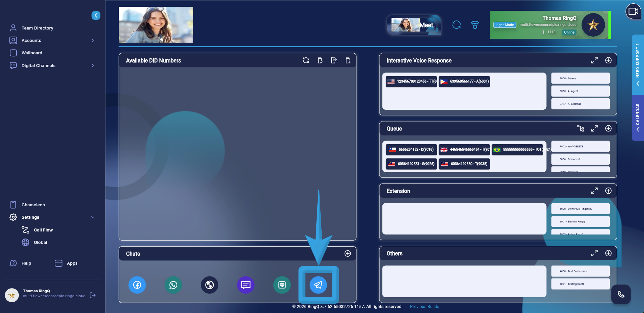Open the web chat globe channel
This screenshot has width=644, height=313.
coord(210,285)
